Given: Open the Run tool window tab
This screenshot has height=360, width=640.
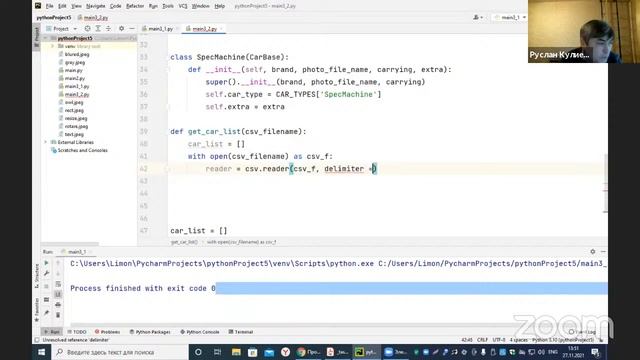Looking at the screenshot, I should coord(52,332).
